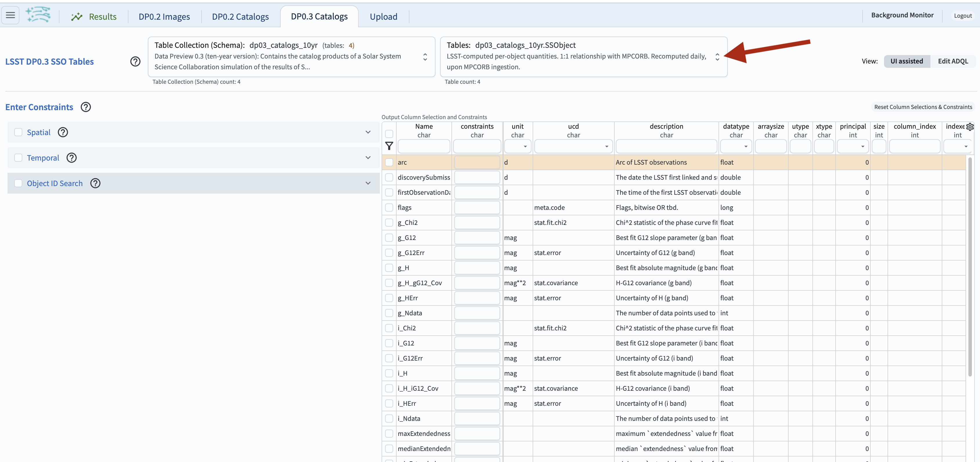Open the Tables selector dropdown
The height and width of the screenshot is (462, 980).
[x=584, y=57]
